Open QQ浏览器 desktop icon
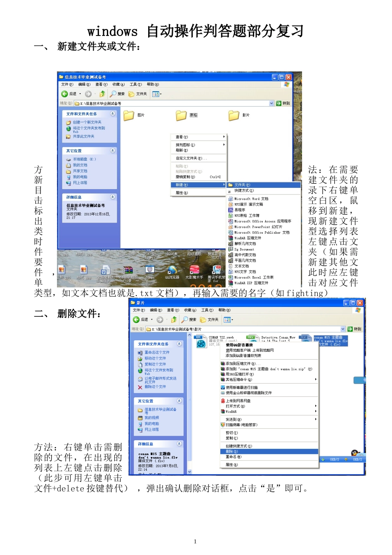Viewport: 392px width, 555px height. [172, 273]
